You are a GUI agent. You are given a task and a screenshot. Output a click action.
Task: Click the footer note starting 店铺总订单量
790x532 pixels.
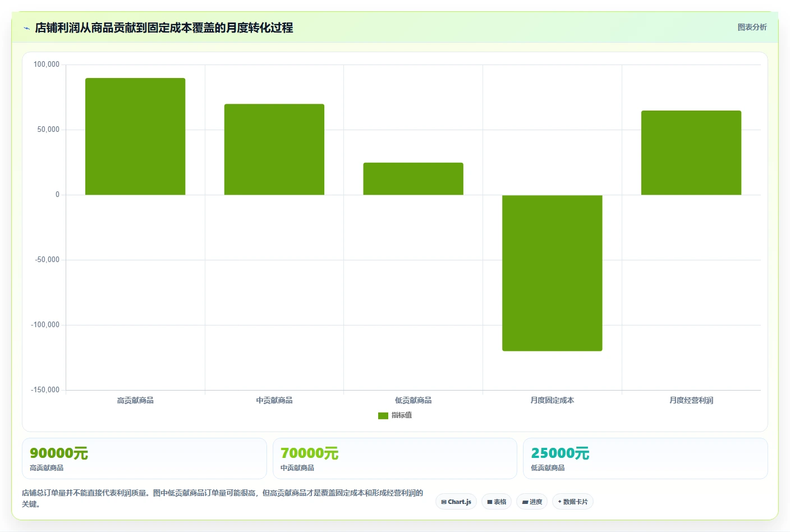[x=223, y=498]
